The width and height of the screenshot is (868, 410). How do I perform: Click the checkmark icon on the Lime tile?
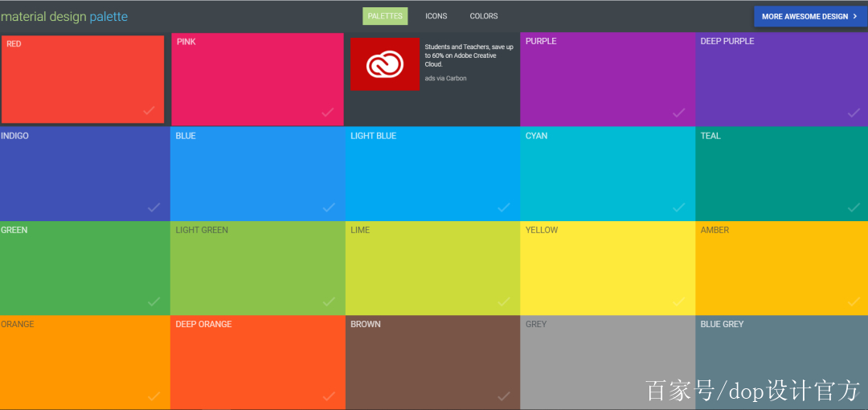[504, 301]
